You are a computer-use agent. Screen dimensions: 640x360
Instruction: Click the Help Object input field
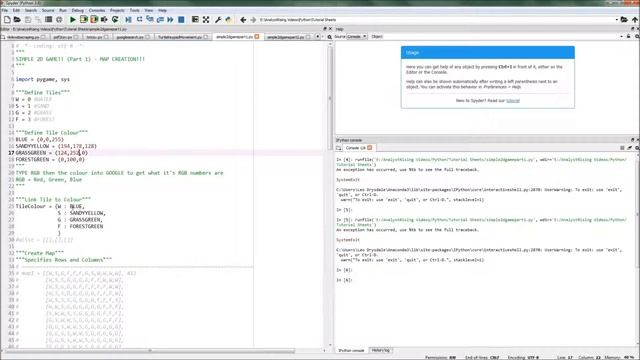[501, 37]
